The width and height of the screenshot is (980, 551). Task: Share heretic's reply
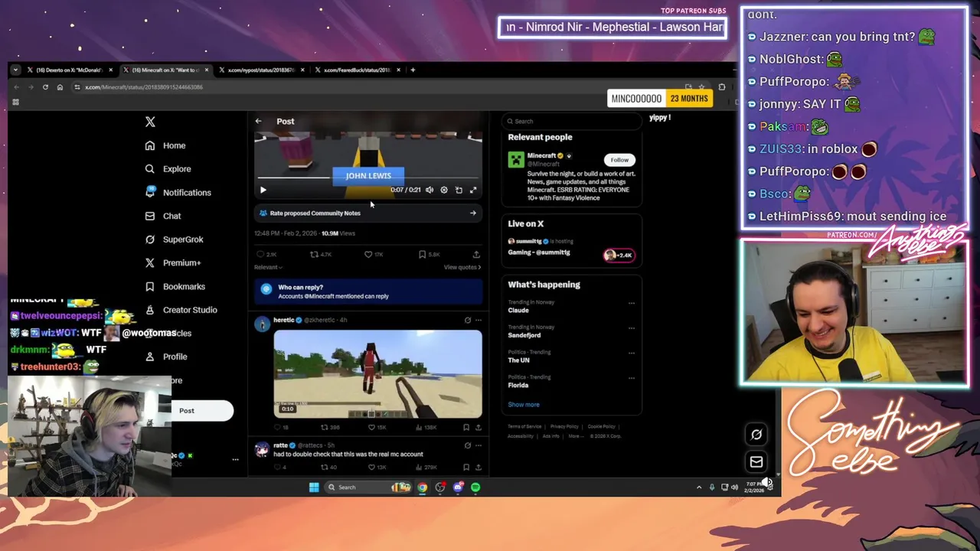pyautogui.click(x=479, y=427)
